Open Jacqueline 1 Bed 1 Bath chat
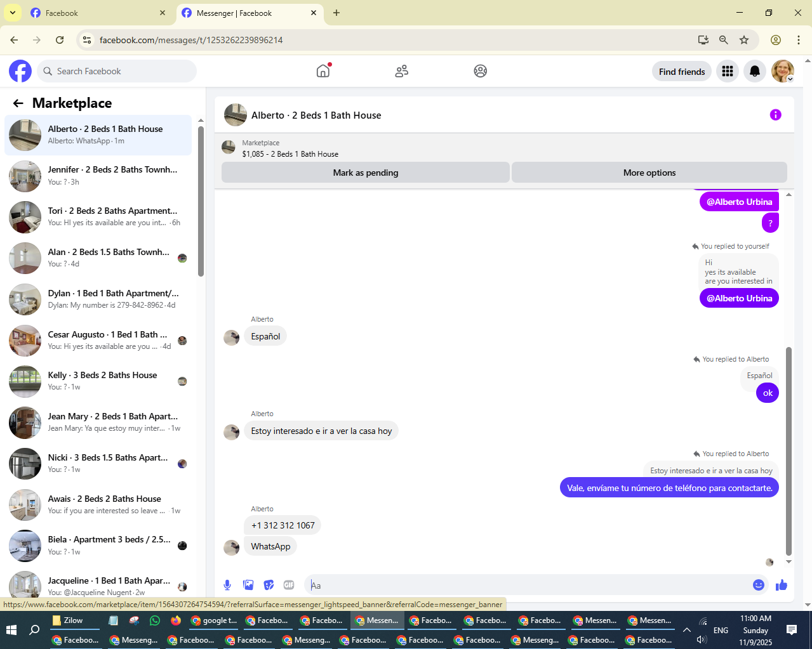The width and height of the screenshot is (812, 649). pos(98,585)
